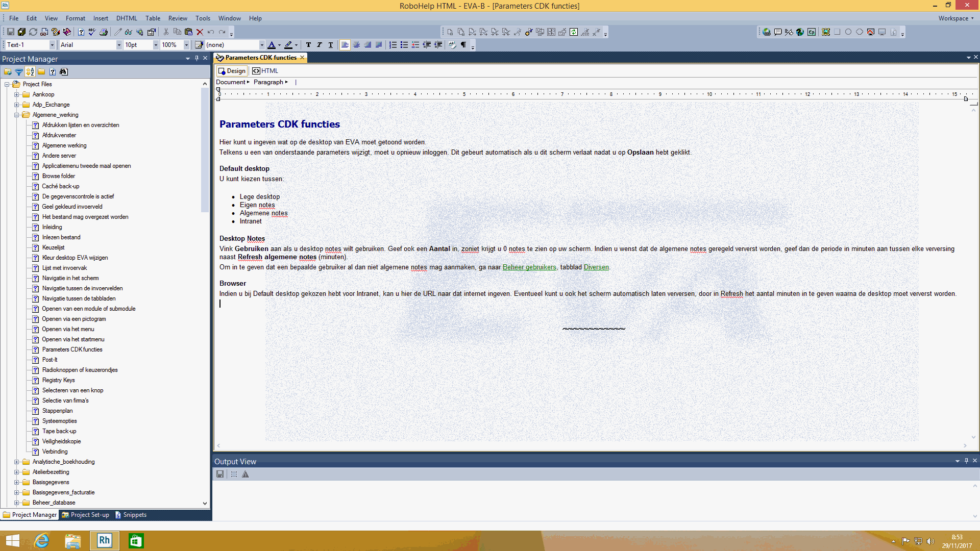
Task: Click the Save All icon in toolbar
Action: click(x=21, y=32)
